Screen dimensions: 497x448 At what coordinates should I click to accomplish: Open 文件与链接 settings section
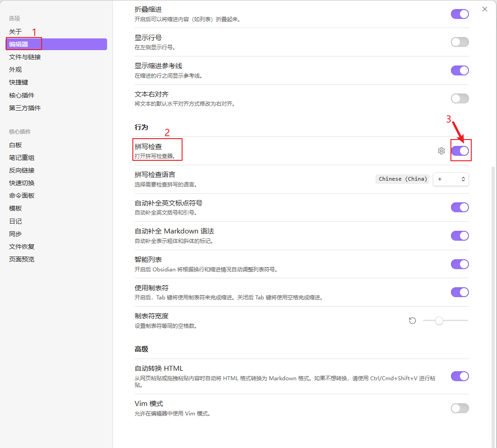(25, 57)
